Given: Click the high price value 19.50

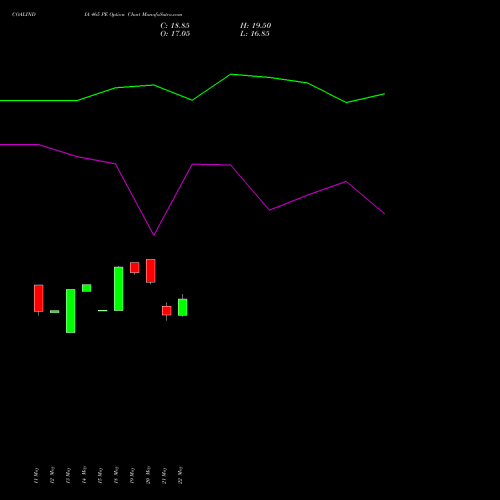Looking at the screenshot, I should (261, 26).
